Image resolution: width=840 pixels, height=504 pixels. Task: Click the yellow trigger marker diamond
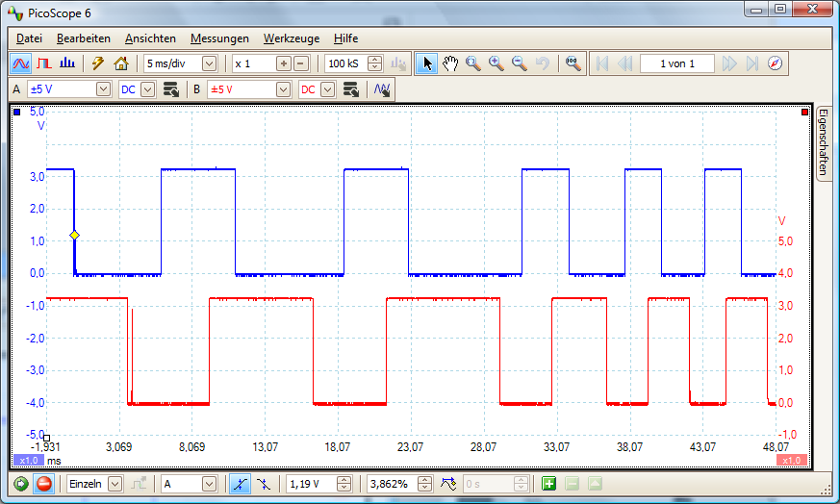pyautogui.click(x=74, y=235)
